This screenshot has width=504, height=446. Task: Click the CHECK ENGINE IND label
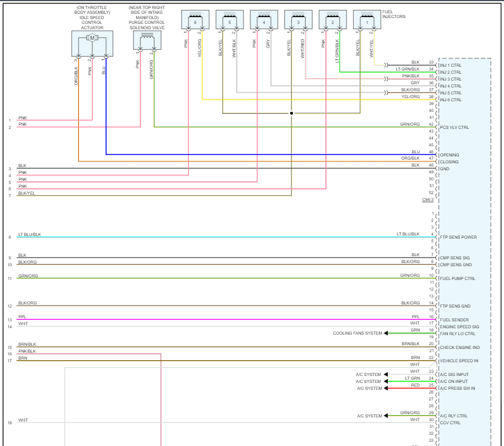(x=459, y=347)
